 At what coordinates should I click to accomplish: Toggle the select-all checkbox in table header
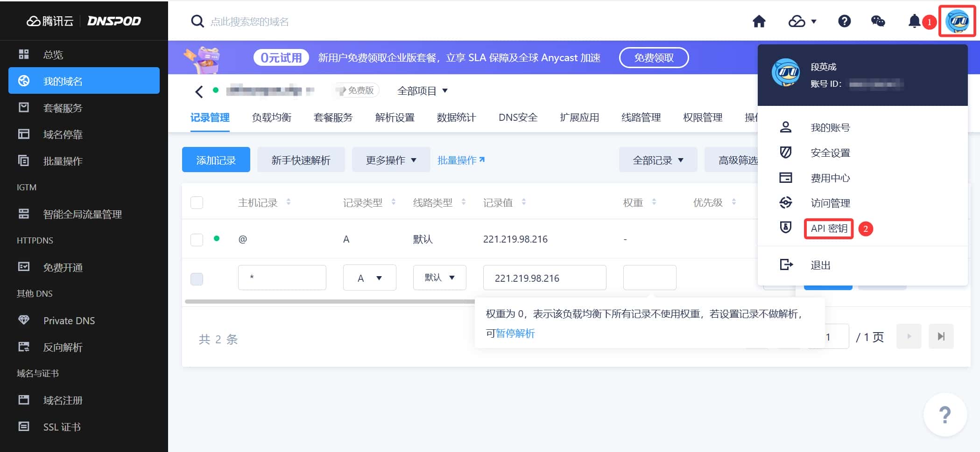197,203
